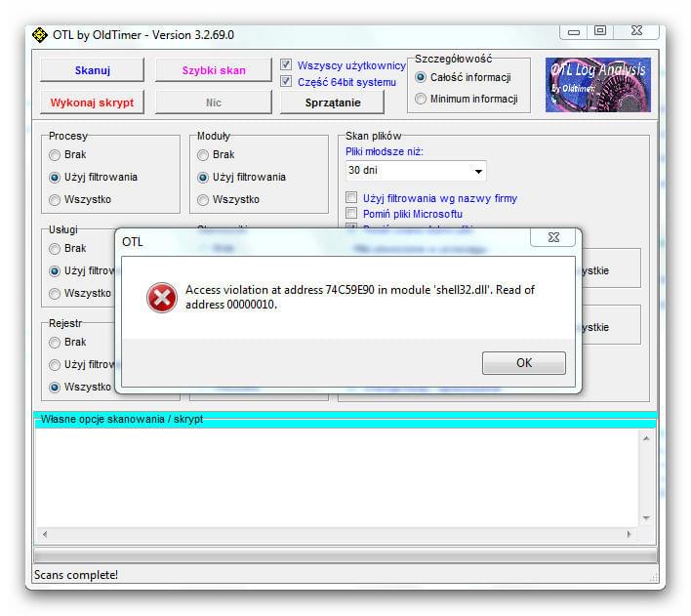This screenshot has width=691, height=616.
Task: Click the Sprzątanie button
Action: 332,103
